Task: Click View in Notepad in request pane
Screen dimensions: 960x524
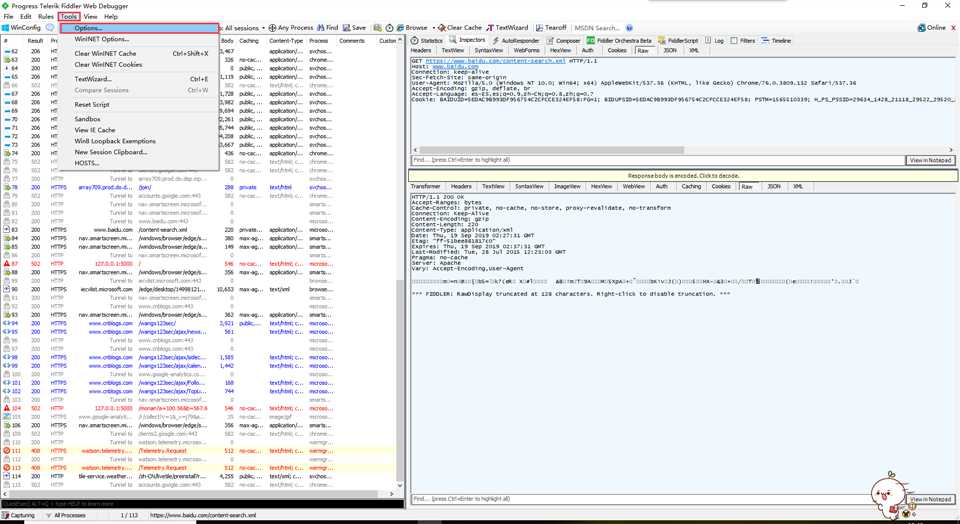Action: click(930, 160)
